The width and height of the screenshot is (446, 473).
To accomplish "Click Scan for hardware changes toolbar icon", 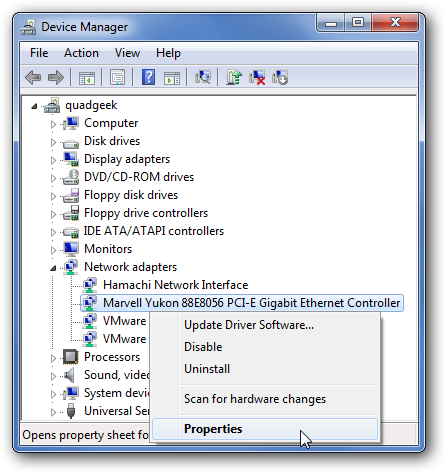I will (203, 77).
